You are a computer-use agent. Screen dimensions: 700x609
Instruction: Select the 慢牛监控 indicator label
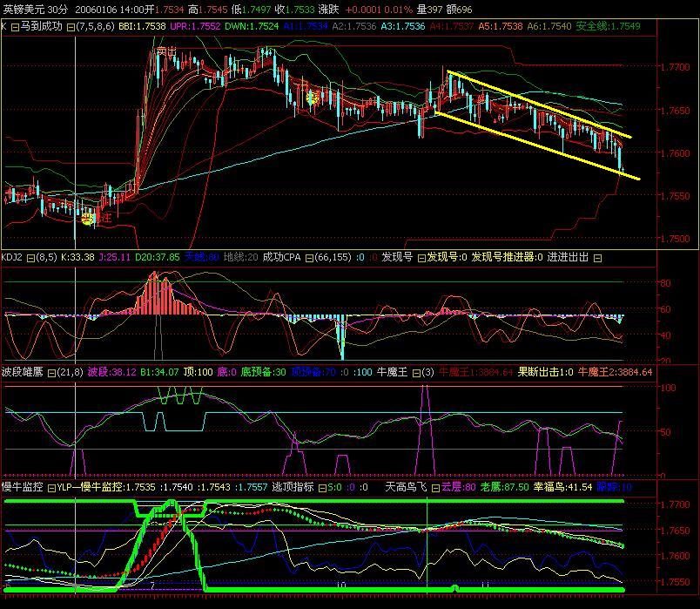23,487
